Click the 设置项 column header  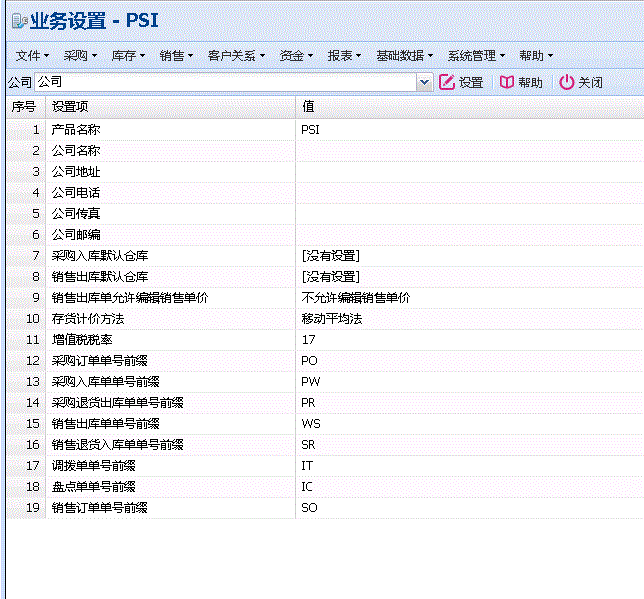[x=170, y=107]
